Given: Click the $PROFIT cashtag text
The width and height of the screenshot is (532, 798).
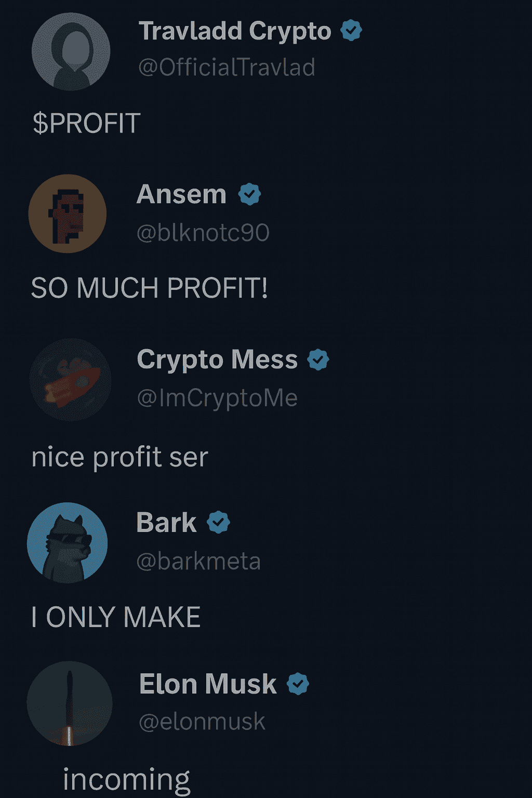Looking at the screenshot, I should coord(86,123).
